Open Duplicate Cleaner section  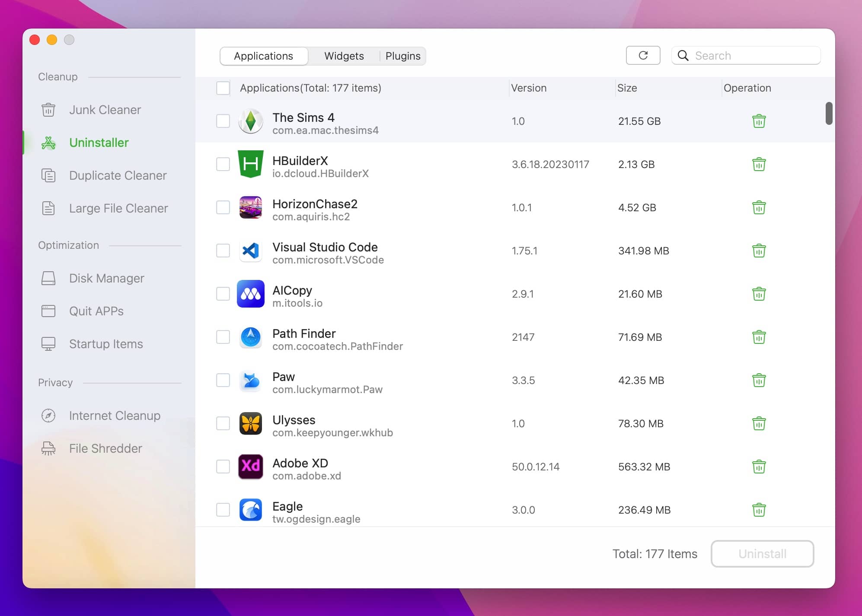(104, 175)
